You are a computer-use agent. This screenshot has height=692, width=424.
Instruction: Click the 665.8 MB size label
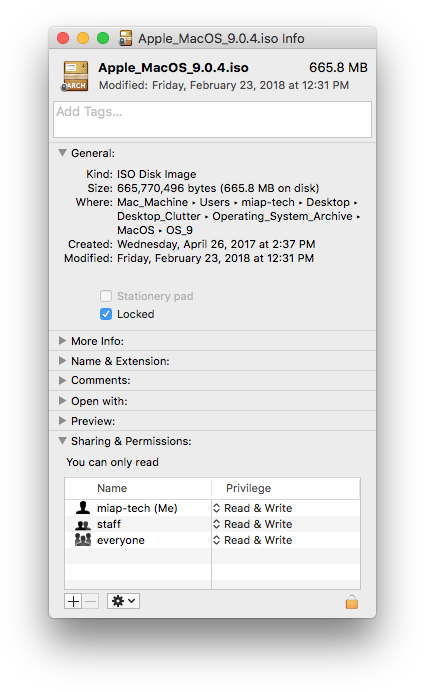tap(338, 68)
